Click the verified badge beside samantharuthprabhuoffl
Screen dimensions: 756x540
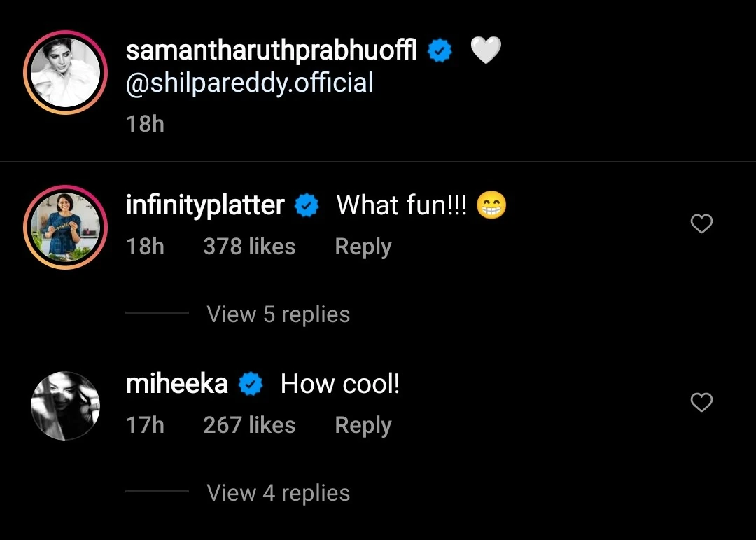pos(440,51)
